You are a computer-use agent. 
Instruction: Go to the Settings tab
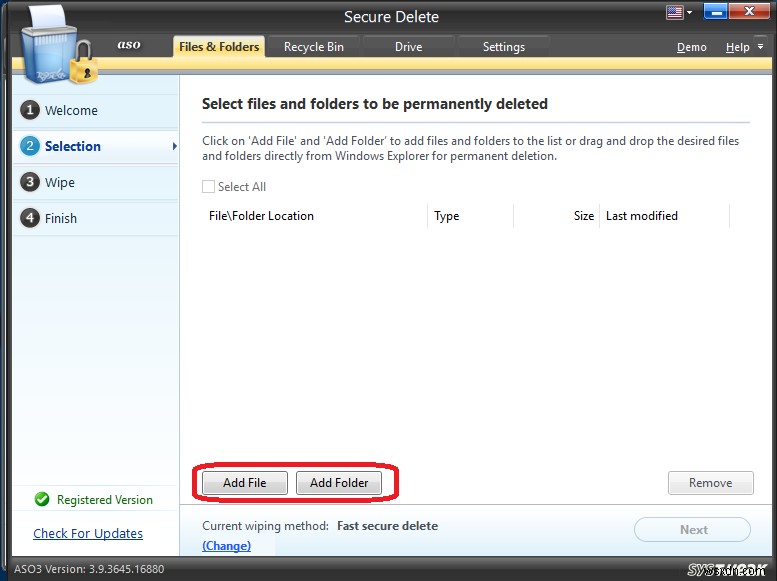pyautogui.click(x=503, y=47)
